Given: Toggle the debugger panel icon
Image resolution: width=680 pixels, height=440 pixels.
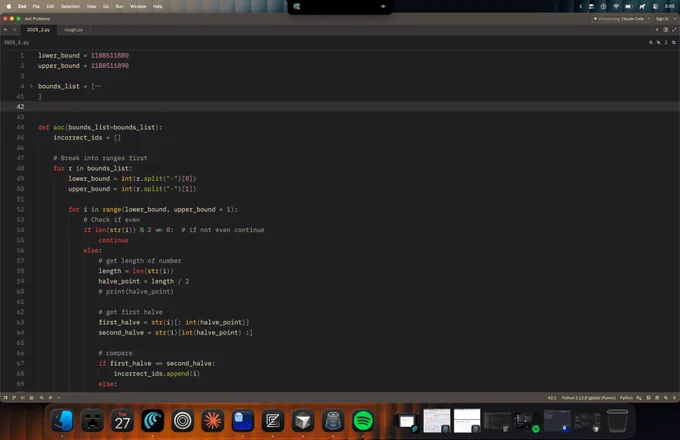Looking at the screenshot, I should (657, 398).
